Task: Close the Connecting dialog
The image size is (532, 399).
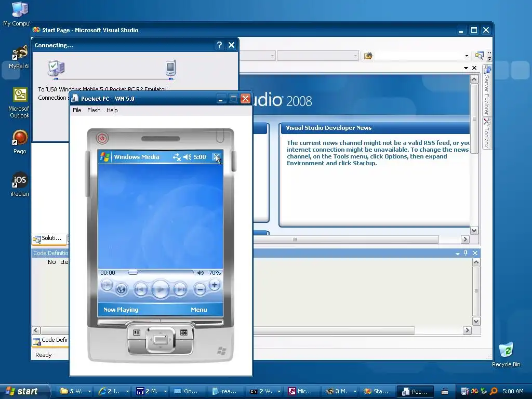Action: (x=231, y=45)
